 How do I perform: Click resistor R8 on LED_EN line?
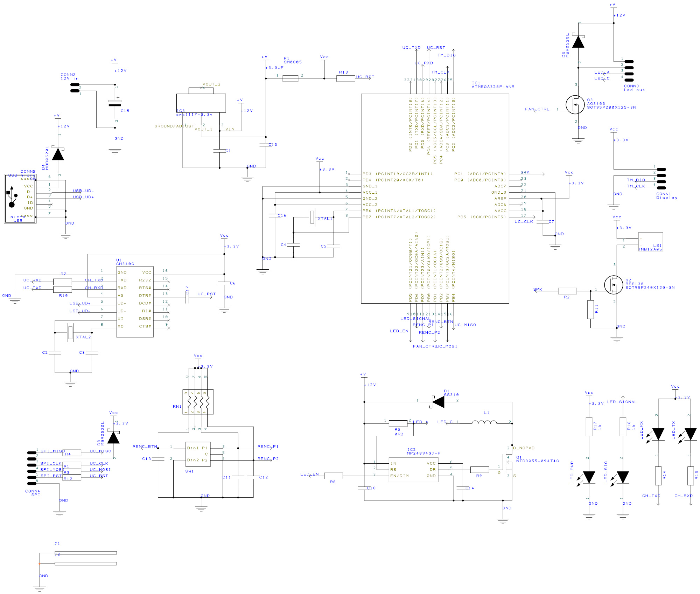[x=333, y=476]
